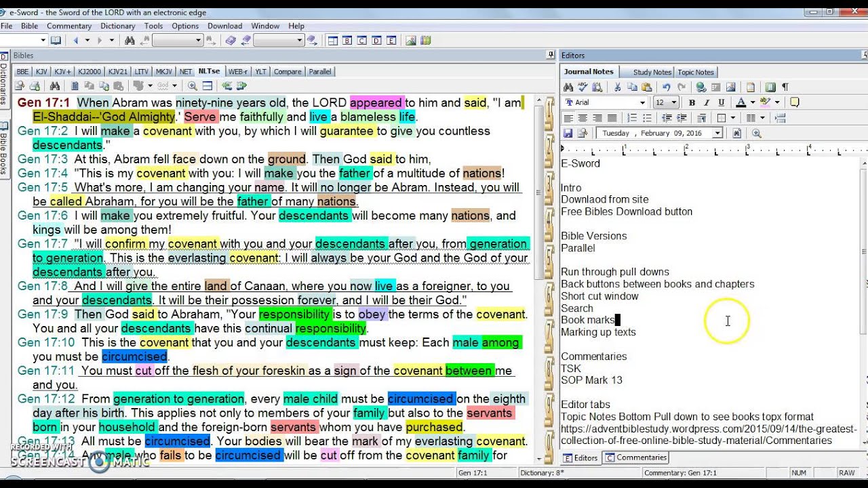Open the Study Notes tab
This screenshot has width=868, height=488.
(652, 72)
